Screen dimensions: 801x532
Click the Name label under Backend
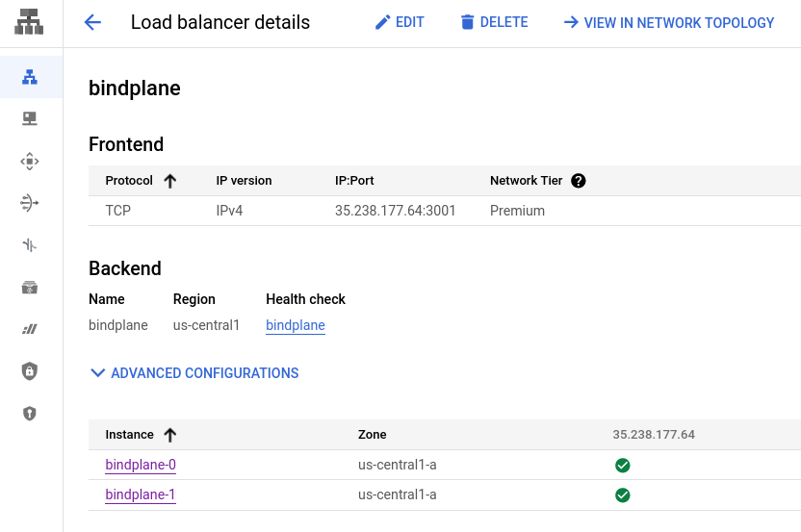(x=107, y=299)
